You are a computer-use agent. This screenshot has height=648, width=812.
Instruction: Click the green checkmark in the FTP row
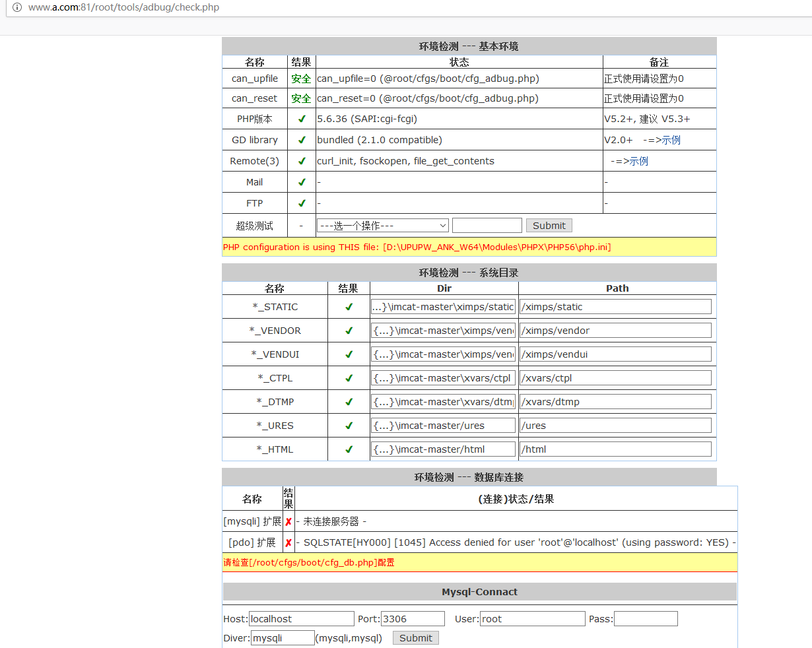(x=302, y=203)
